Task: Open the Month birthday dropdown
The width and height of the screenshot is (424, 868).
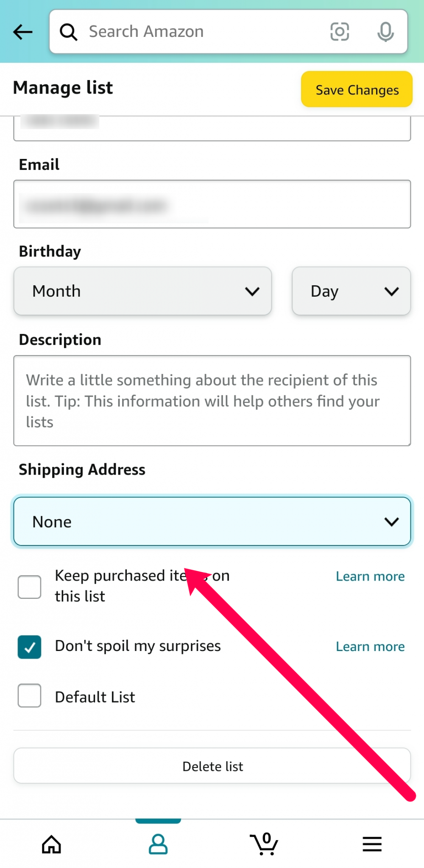Action: tap(143, 291)
